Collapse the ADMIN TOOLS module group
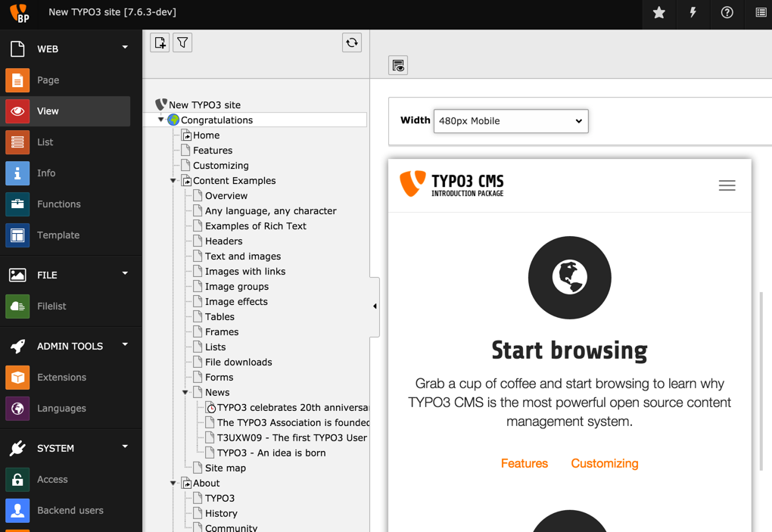 125,344
